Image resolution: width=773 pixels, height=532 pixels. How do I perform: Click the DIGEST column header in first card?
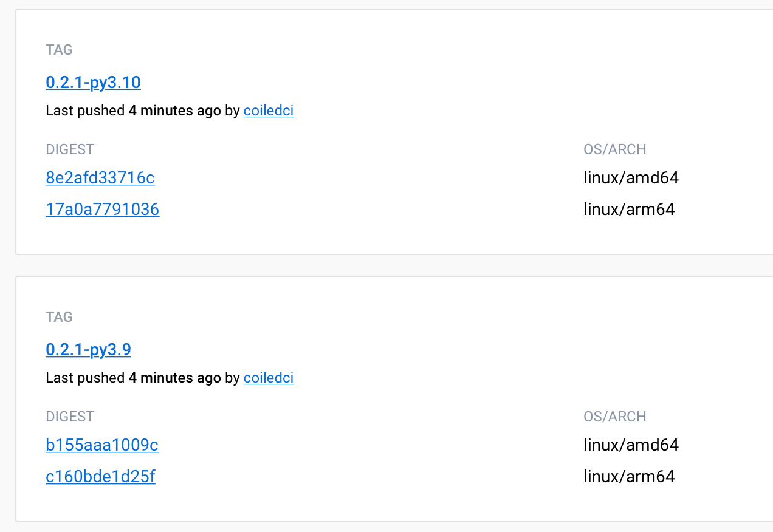70,149
